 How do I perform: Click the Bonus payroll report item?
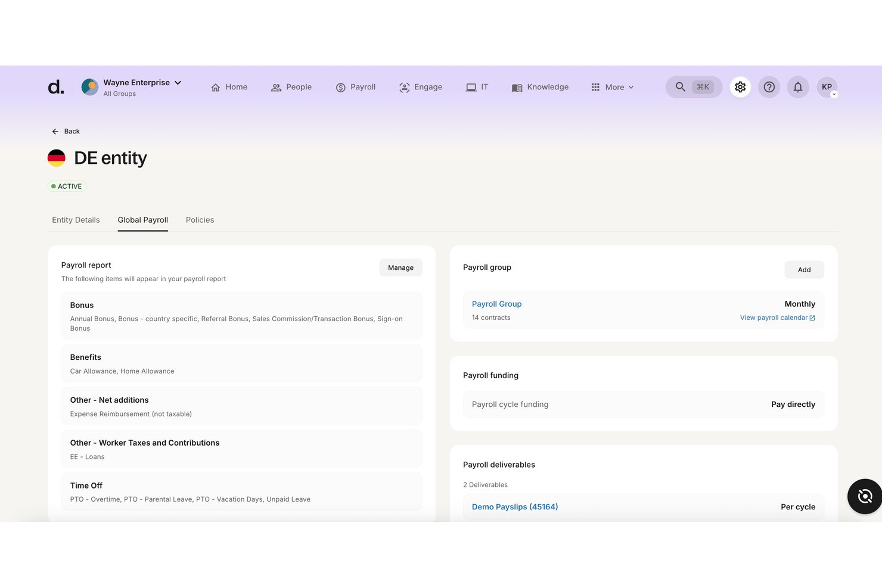tap(241, 316)
